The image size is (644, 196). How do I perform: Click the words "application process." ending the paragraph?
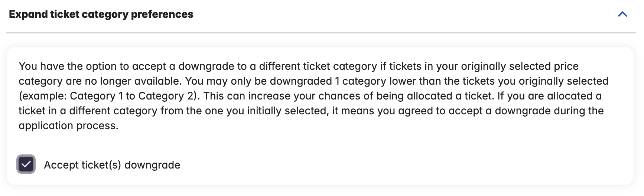click(x=68, y=126)
